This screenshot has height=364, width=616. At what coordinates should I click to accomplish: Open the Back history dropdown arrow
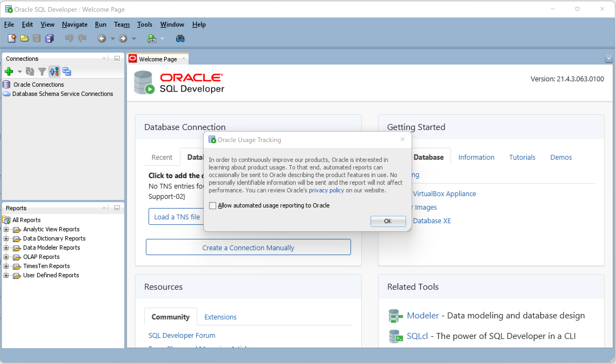point(112,39)
